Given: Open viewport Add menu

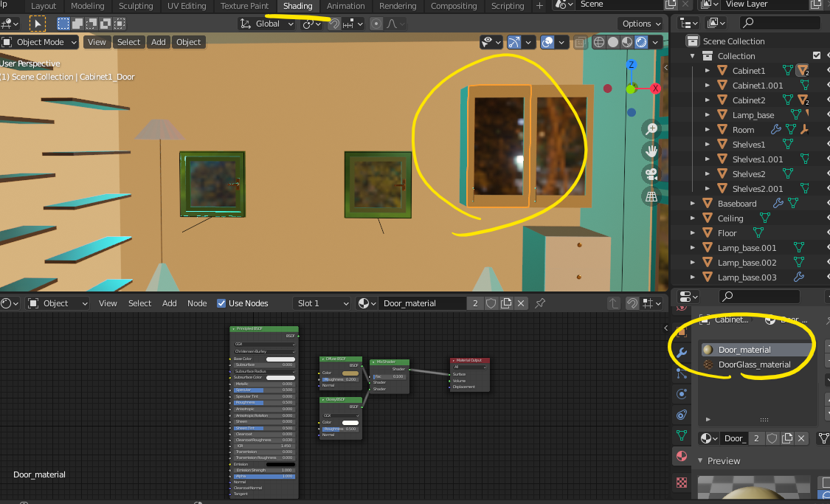Looking at the screenshot, I should point(159,42).
